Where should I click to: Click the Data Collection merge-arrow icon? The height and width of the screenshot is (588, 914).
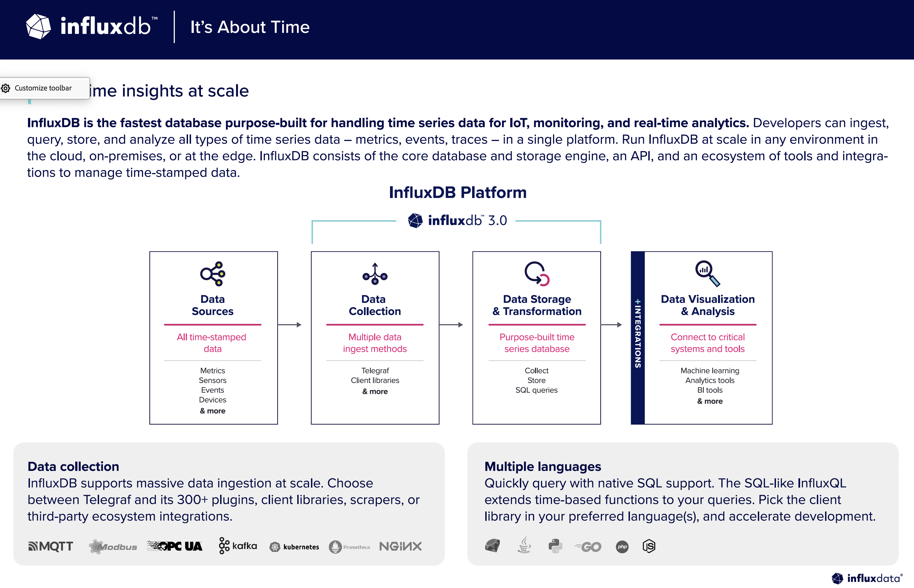pos(375,273)
